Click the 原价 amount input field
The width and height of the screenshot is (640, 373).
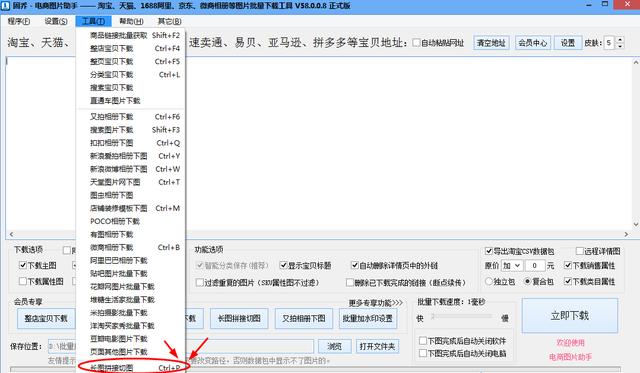coord(535,266)
